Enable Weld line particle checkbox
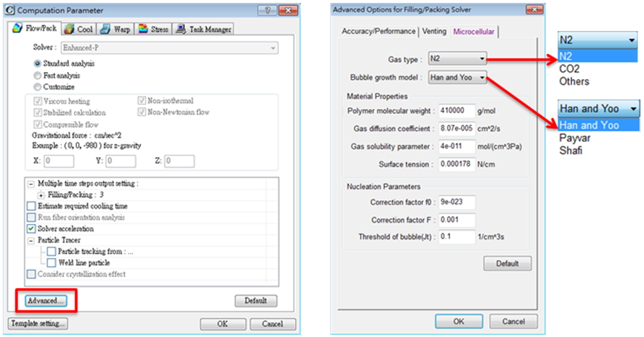Viewport: 644px width, 337px height. [x=51, y=263]
